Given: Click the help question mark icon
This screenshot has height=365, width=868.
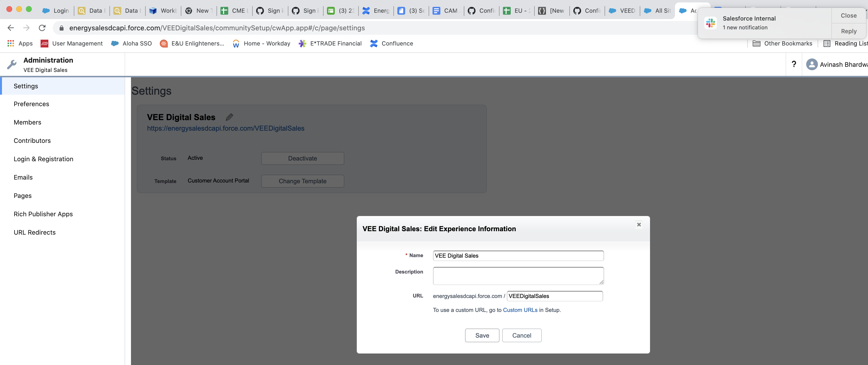Looking at the screenshot, I should [793, 64].
